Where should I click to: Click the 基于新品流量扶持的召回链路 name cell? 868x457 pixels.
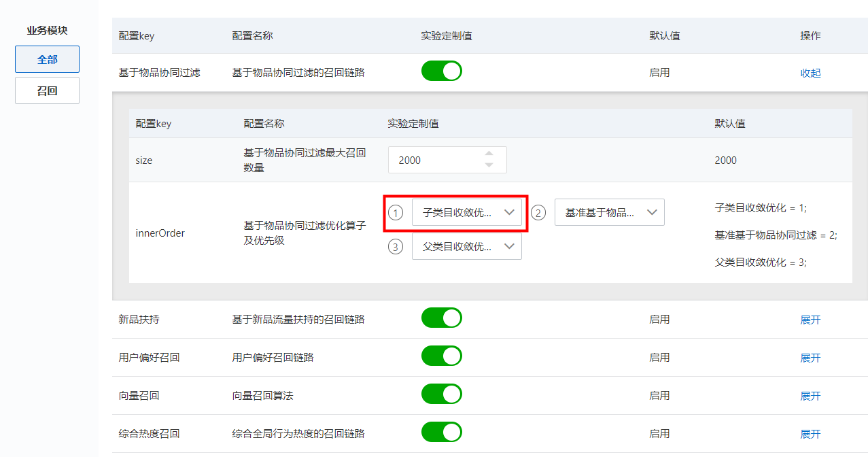tap(298, 319)
